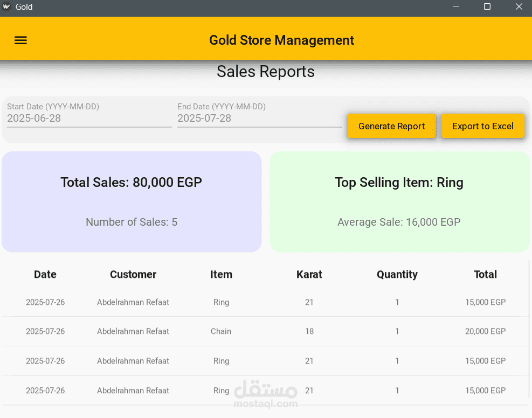This screenshot has height=418, width=532.
Task: Close the Gold application window
Action: [x=519, y=6]
